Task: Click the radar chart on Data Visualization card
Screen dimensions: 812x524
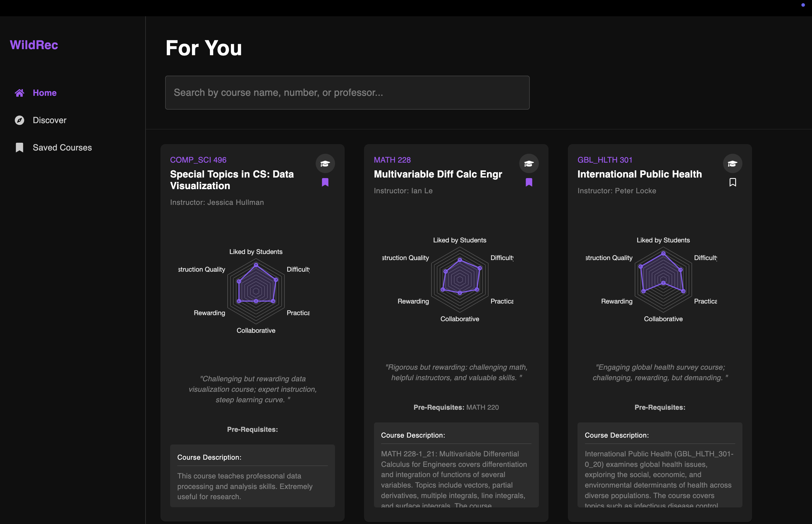Action: (256, 291)
